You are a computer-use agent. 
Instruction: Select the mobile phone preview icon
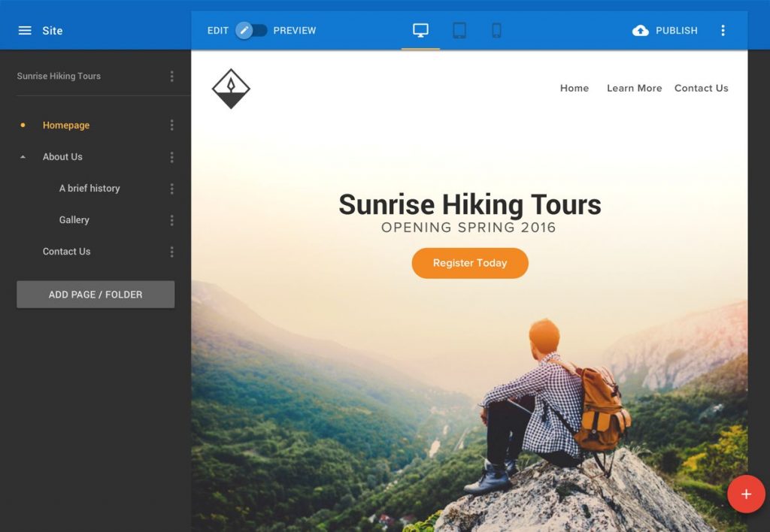click(496, 29)
